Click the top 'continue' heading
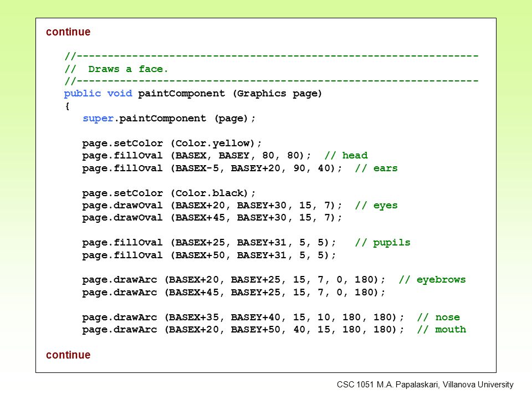 point(68,32)
